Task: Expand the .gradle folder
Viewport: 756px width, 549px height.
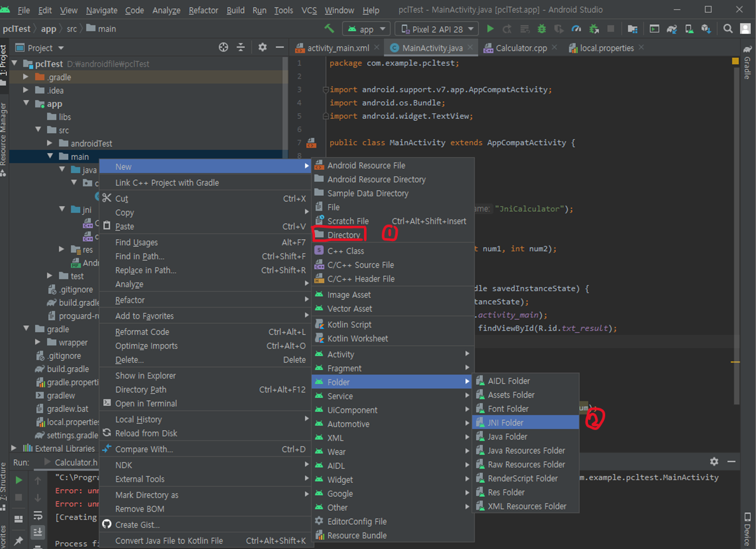Action: (x=26, y=76)
